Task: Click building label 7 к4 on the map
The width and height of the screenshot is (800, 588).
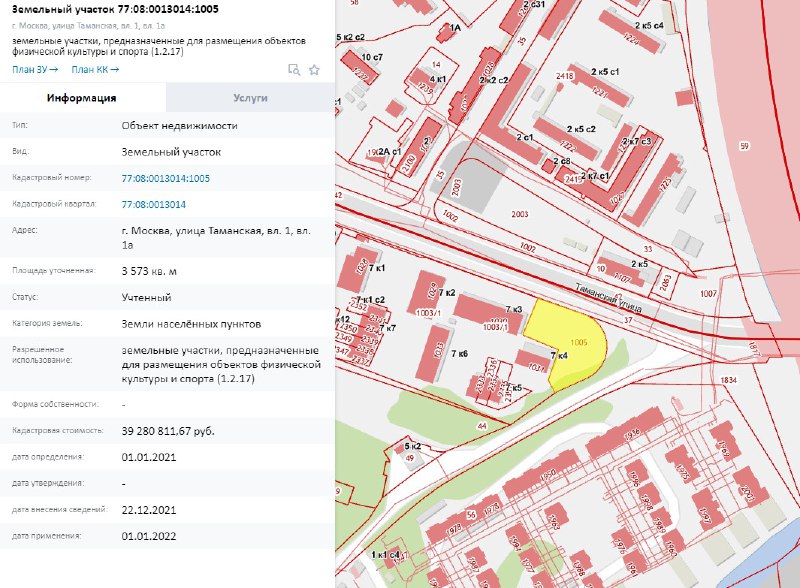Action: tap(559, 355)
